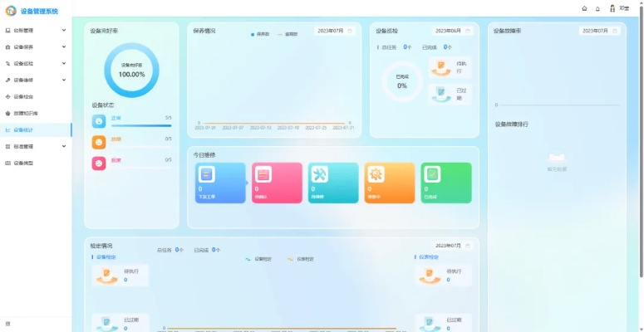Click the 设备管理系统 title text
644x332 pixels.
39,12
